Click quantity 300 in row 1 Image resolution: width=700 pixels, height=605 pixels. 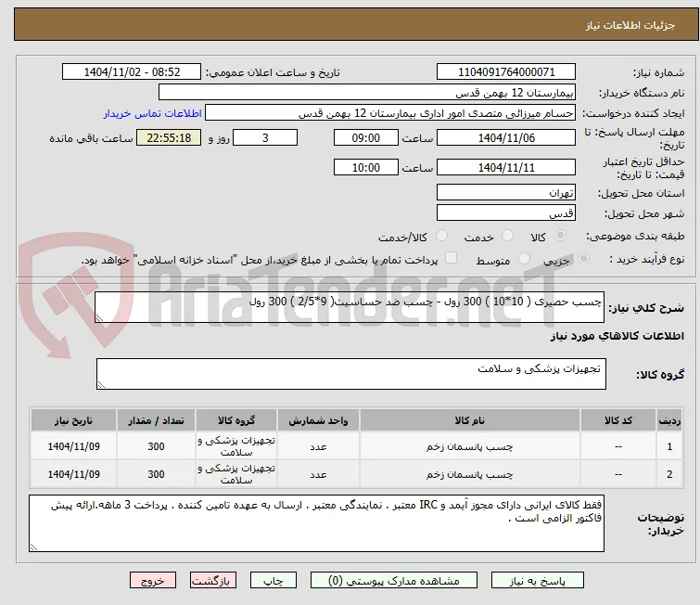(x=157, y=446)
